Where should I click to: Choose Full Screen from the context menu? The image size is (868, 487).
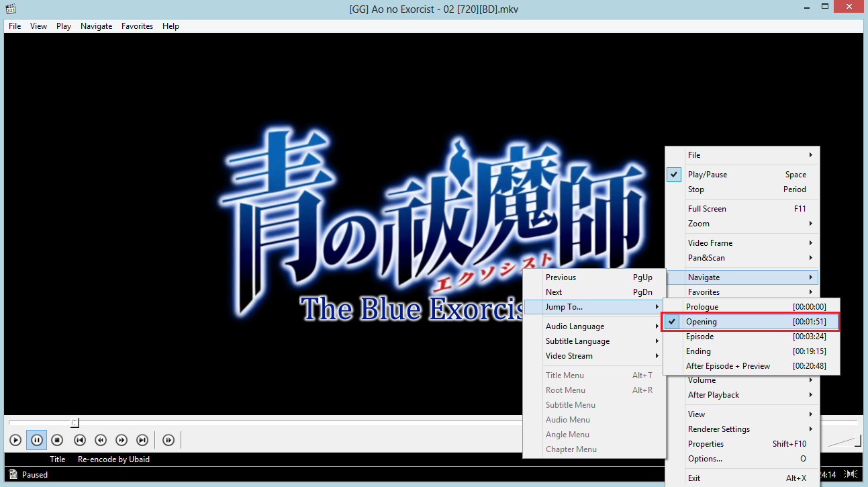click(742, 209)
